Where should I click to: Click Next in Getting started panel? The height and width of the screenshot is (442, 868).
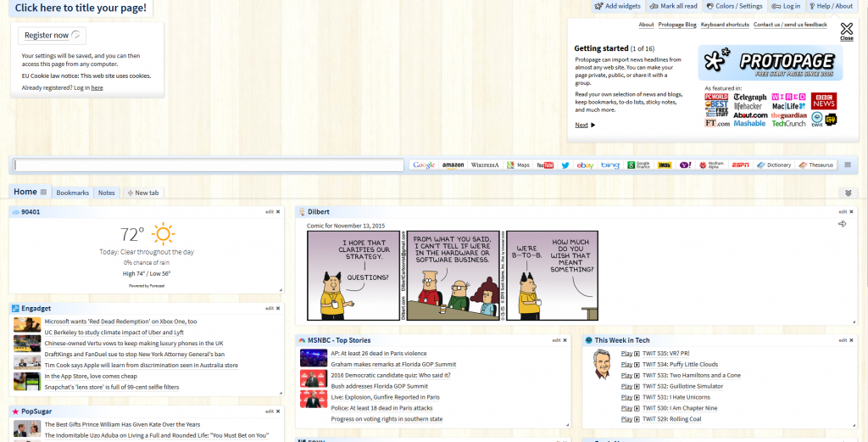pos(584,125)
